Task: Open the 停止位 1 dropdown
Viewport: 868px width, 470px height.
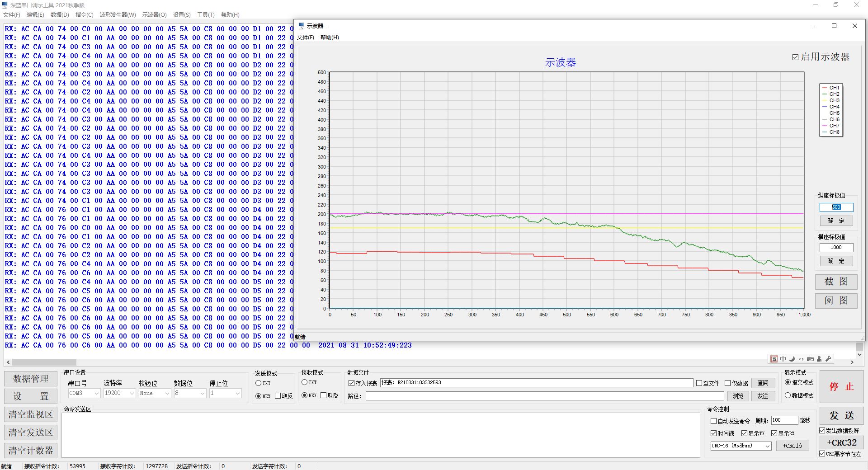Action: tap(225, 393)
